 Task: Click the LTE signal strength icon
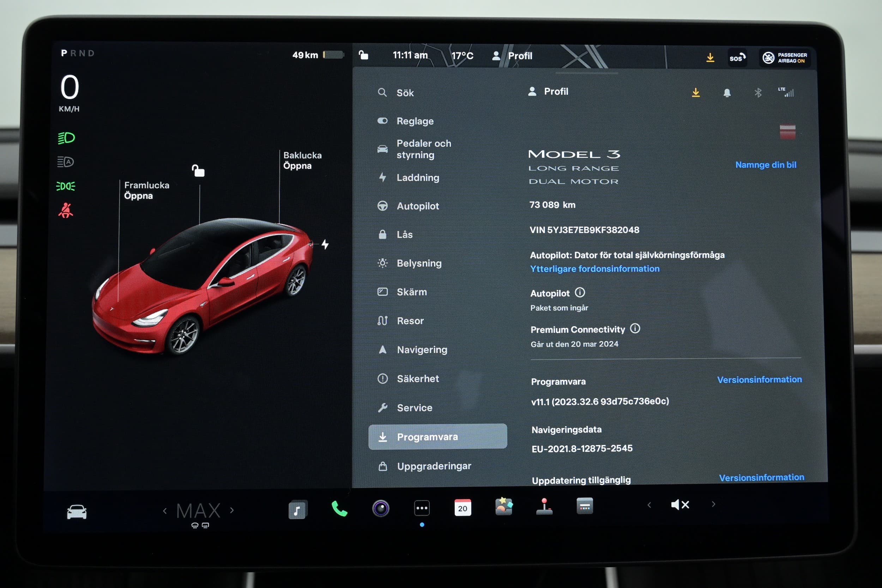(x=786, y=92)
